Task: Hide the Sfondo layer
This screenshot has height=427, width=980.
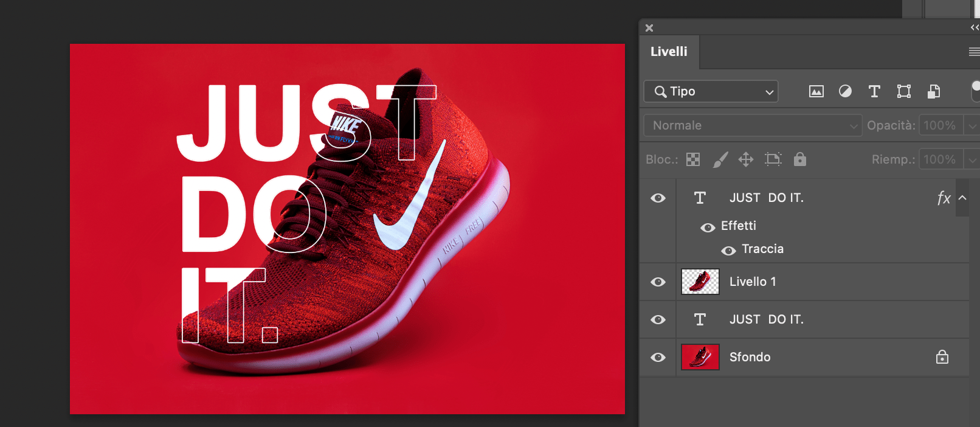Action: click(x=658, y=357)
